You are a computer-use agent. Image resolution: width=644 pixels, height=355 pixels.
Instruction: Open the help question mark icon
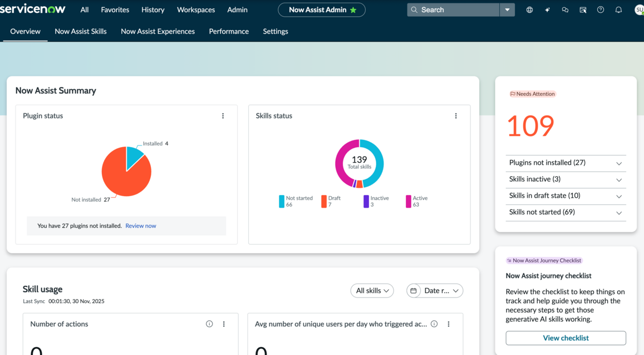[601, 10]
